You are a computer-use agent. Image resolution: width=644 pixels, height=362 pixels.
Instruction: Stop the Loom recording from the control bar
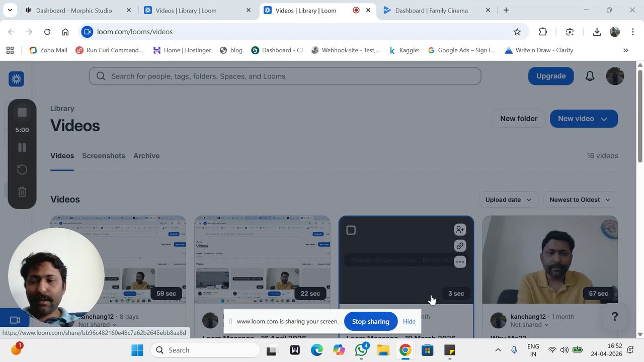pos(22,113)
